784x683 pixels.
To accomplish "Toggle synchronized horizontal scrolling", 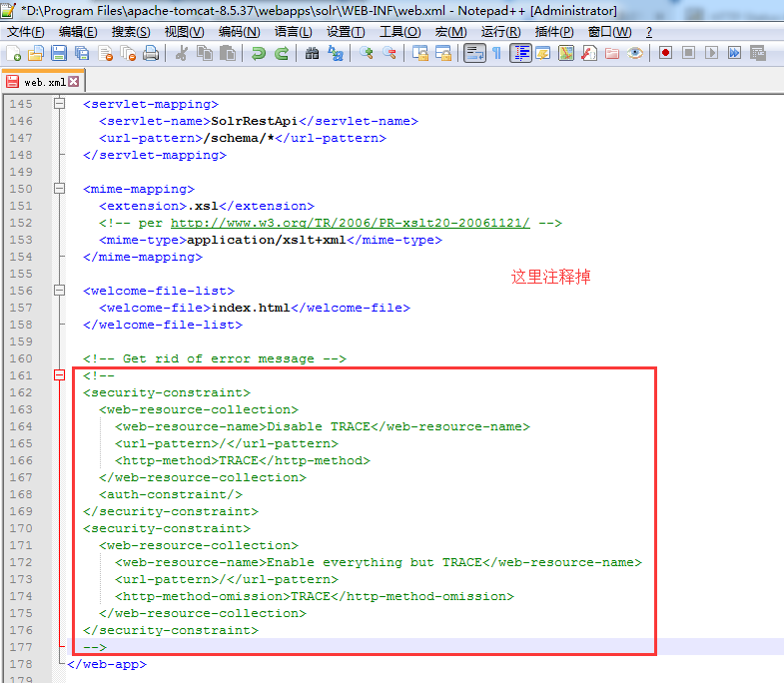I will point(443,53).
